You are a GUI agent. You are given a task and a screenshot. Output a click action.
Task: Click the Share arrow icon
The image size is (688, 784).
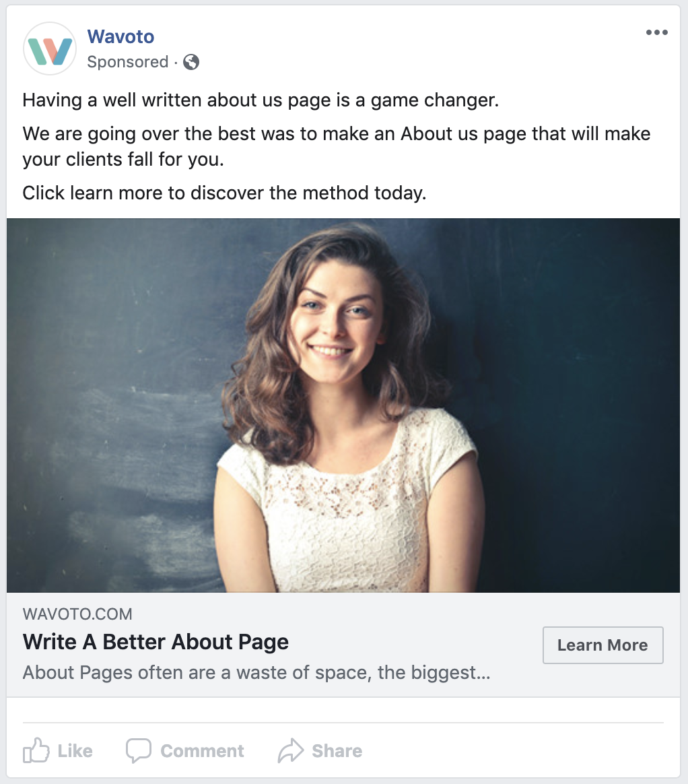291,751
